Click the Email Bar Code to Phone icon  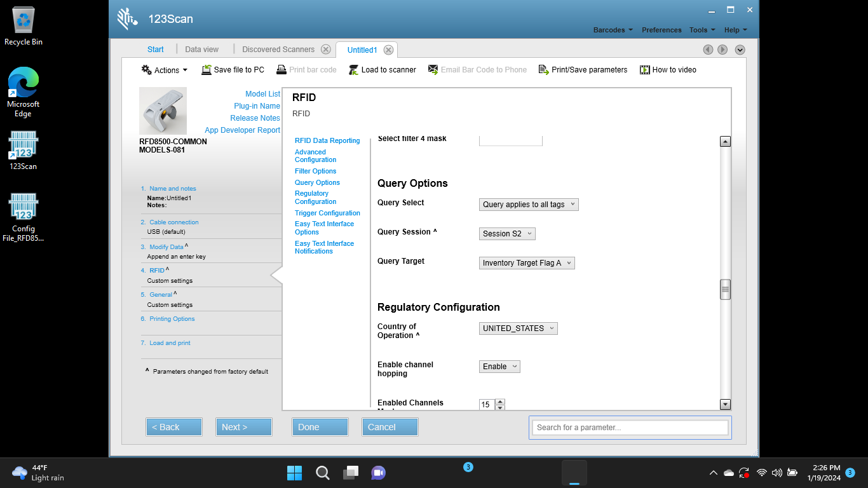[433, 70]
